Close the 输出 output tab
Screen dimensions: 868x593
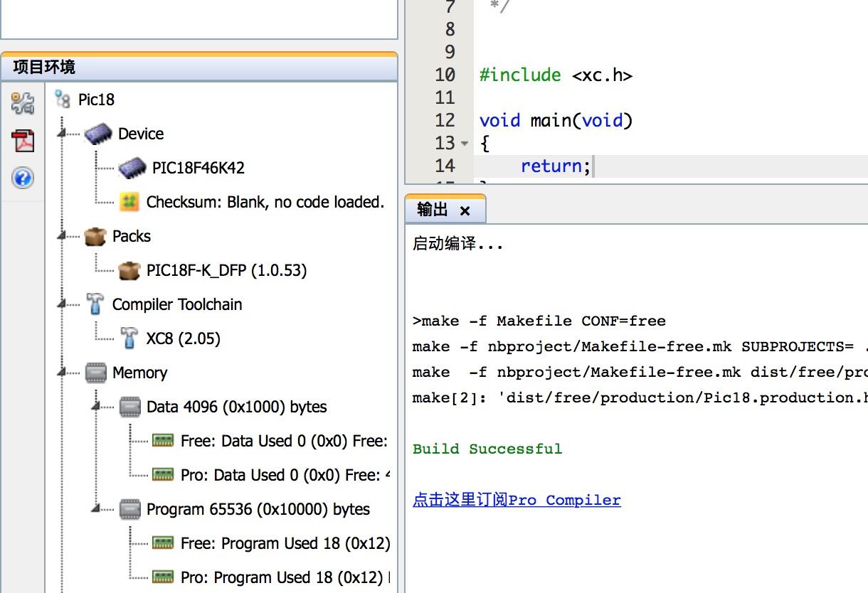point(465,210)
